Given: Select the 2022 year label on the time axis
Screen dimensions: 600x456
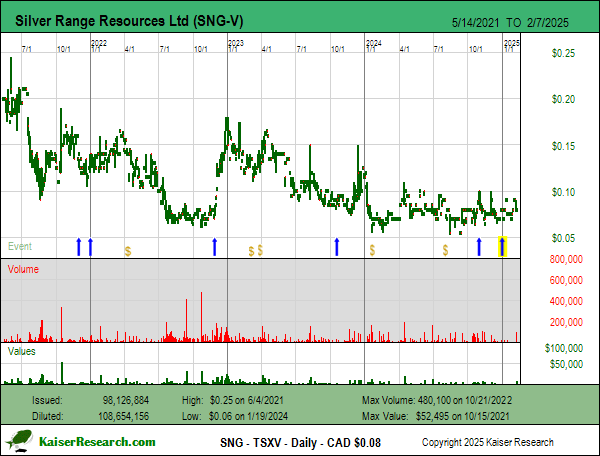Looking at the screenshot, I should click(x=99, y=43).
